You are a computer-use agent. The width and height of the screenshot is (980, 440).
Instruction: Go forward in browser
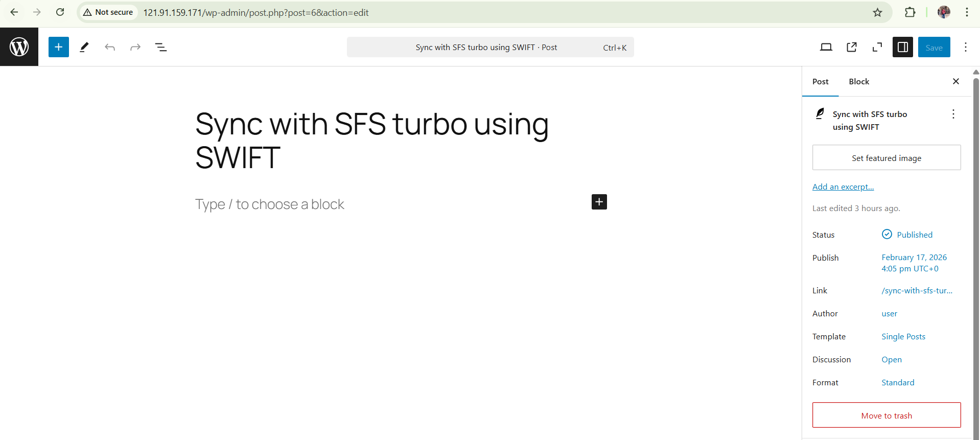tap(37, 12)
